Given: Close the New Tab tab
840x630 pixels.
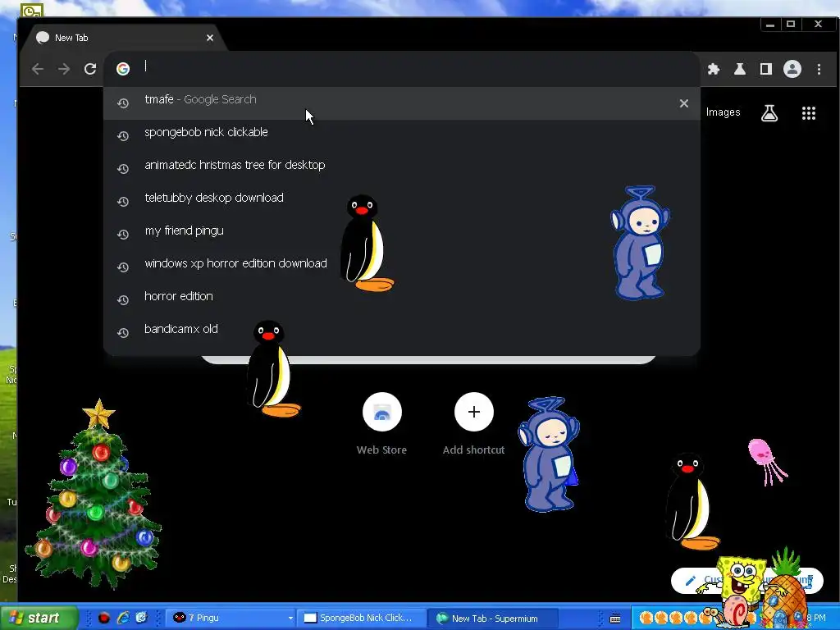Looking at the screenshot, I should [x=210, y=38].
